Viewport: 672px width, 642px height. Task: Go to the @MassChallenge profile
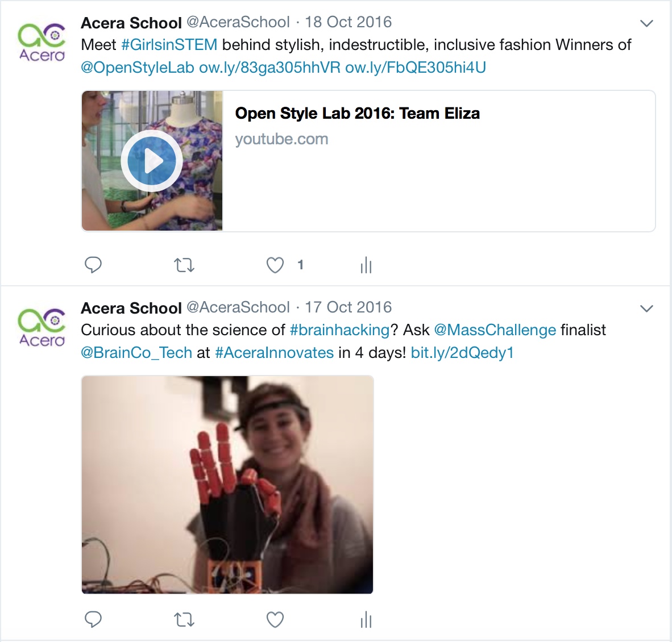pyautogui.click(x=495, y=330)
